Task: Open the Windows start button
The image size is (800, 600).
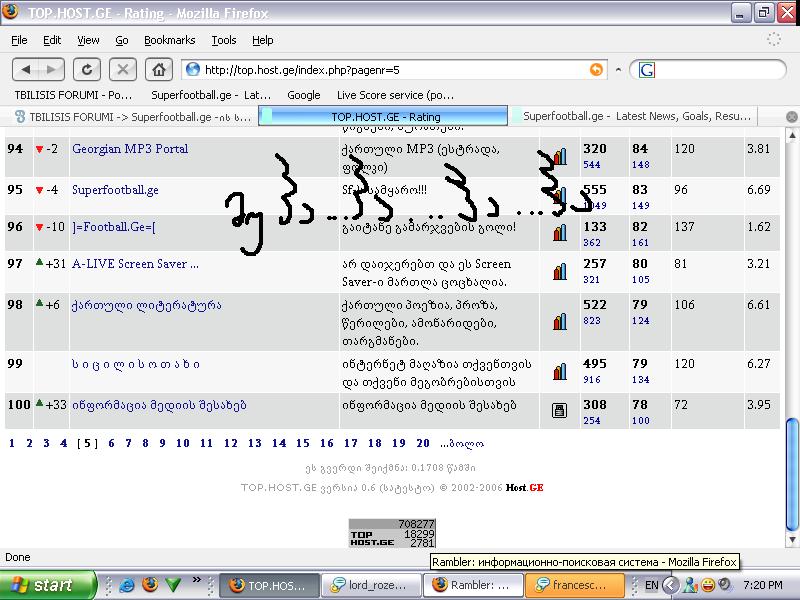Action: tap(48, 585)
